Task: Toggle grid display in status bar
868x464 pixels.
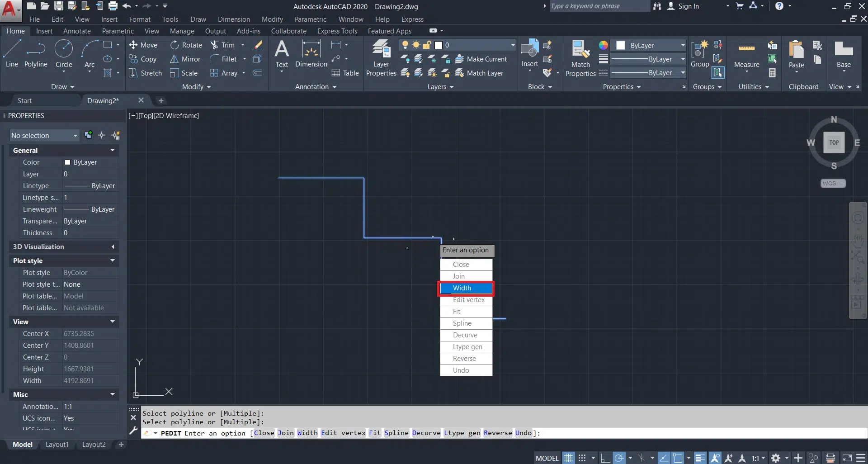Action: (x=568, y=458)
